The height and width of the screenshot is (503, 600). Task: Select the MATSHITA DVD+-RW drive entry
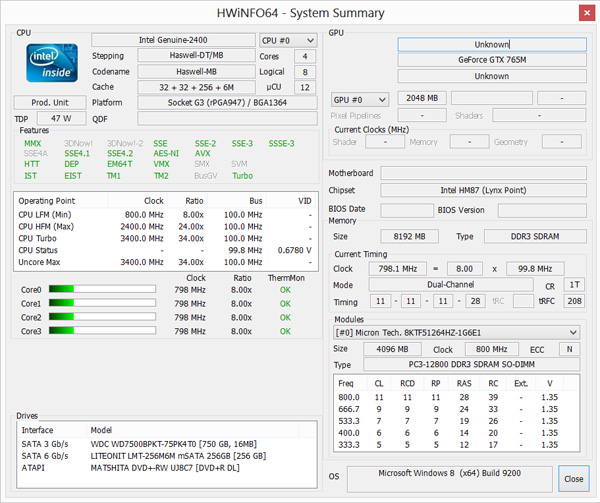coord(167,468)
